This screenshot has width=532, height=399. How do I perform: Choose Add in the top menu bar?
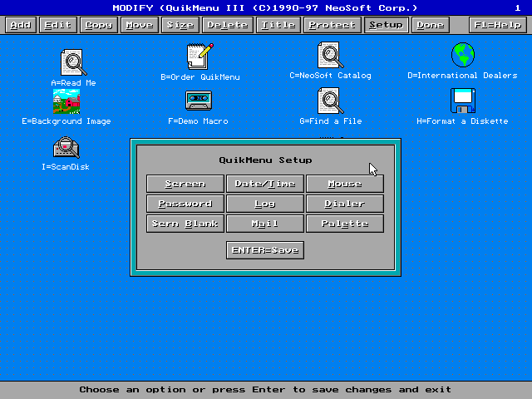point(21,25)
